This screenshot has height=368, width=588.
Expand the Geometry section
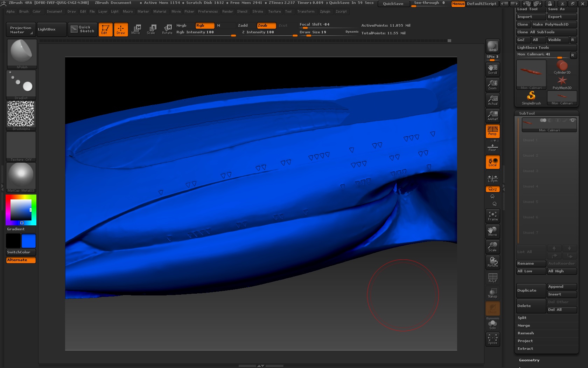pos(529,360)
